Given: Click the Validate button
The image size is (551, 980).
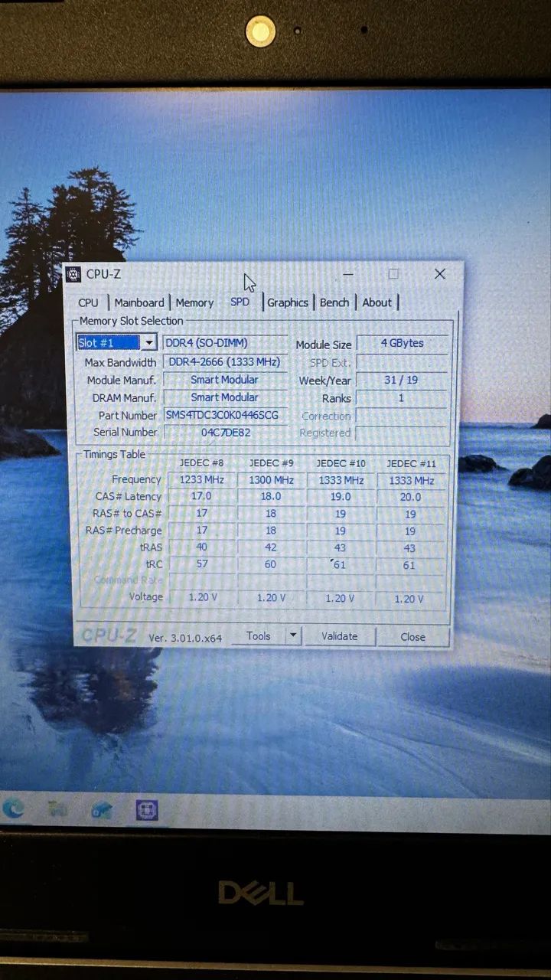Looking at the screenshot, I should 339,636.
